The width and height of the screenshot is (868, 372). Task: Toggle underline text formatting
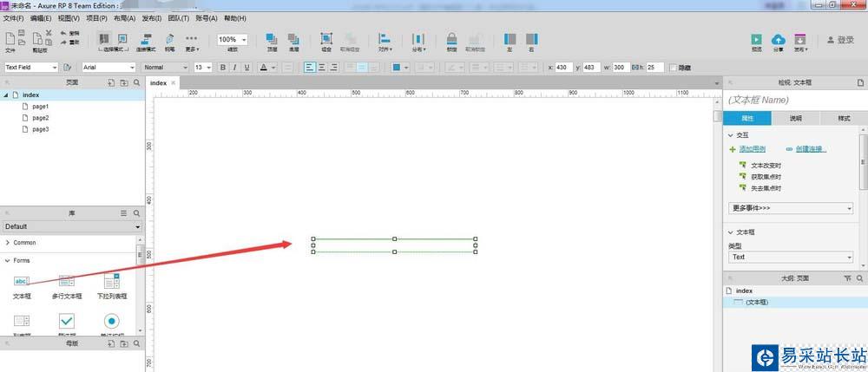point(247,68)
